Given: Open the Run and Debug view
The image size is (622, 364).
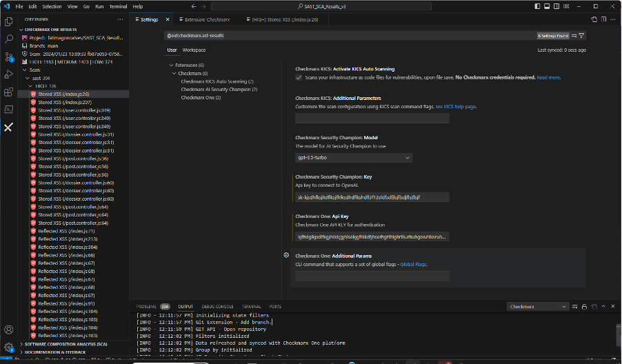Looking at the screenshot, I should pos(8,74).
